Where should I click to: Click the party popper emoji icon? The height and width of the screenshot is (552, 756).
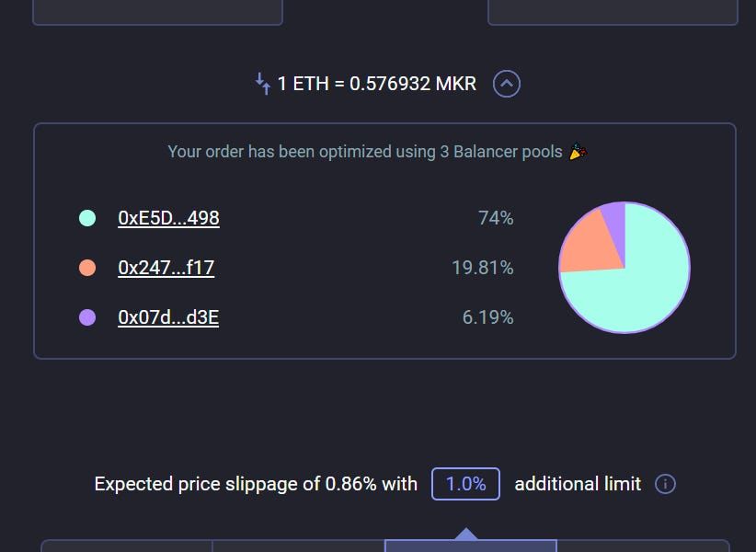click(x=578, y=152)
